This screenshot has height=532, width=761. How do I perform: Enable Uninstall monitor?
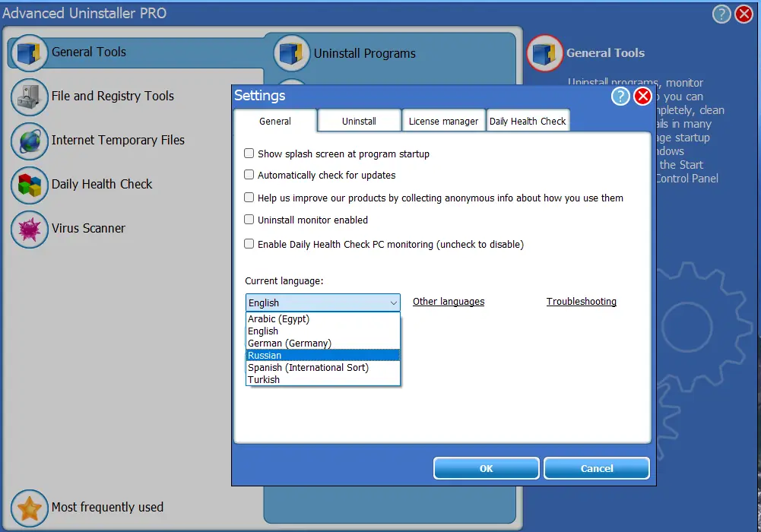tap(249, 221)
